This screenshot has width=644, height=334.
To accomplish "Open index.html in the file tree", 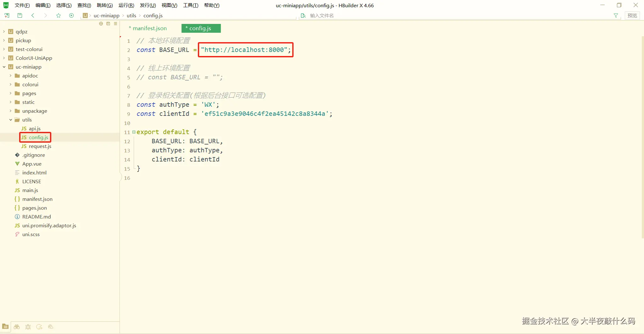I will pos(34,173).
